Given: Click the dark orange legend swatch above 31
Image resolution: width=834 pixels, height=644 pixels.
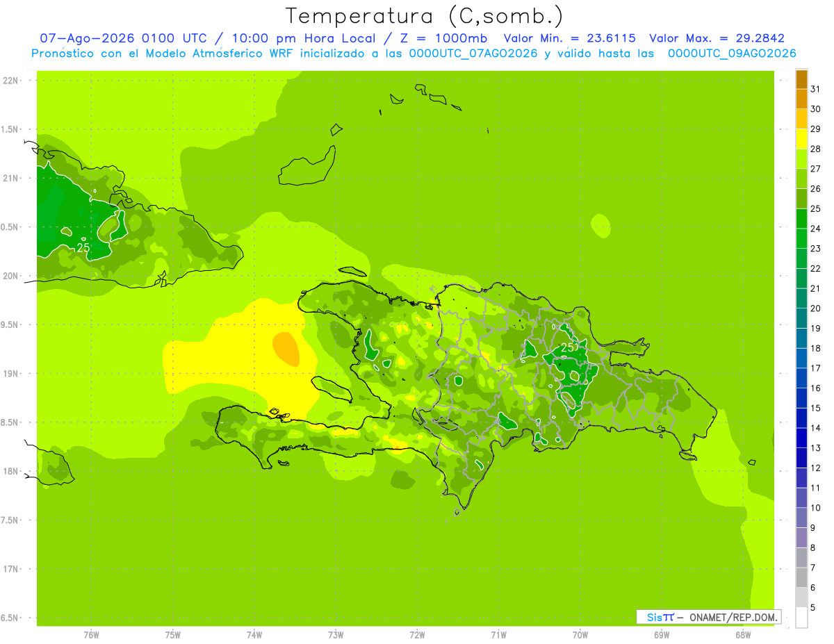Looking at the screenshot, I should tap(801, 79).
